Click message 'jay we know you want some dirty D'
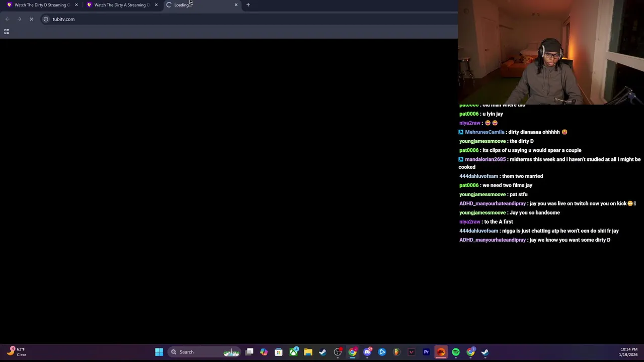Viewport: 644px width, 362px height. (570, 240)
